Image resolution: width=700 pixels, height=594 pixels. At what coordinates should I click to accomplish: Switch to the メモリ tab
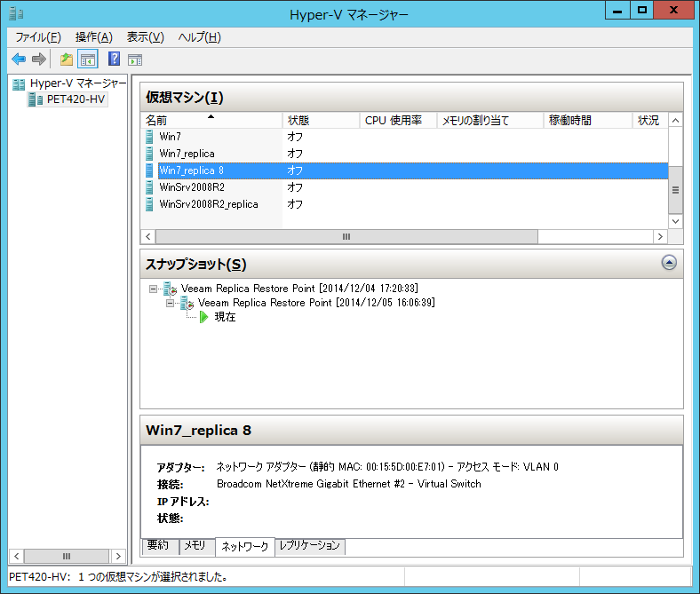point(196,546)
